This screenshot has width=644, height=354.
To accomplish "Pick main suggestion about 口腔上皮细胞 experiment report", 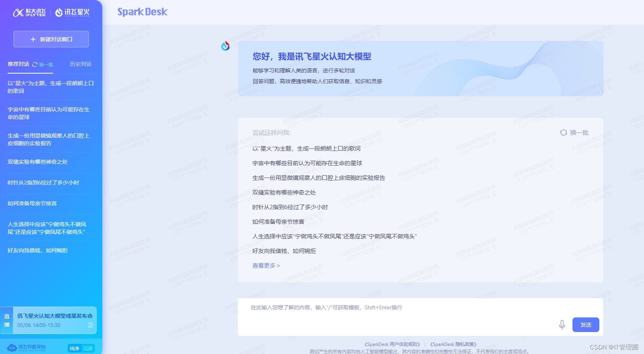I will [319, 178].
